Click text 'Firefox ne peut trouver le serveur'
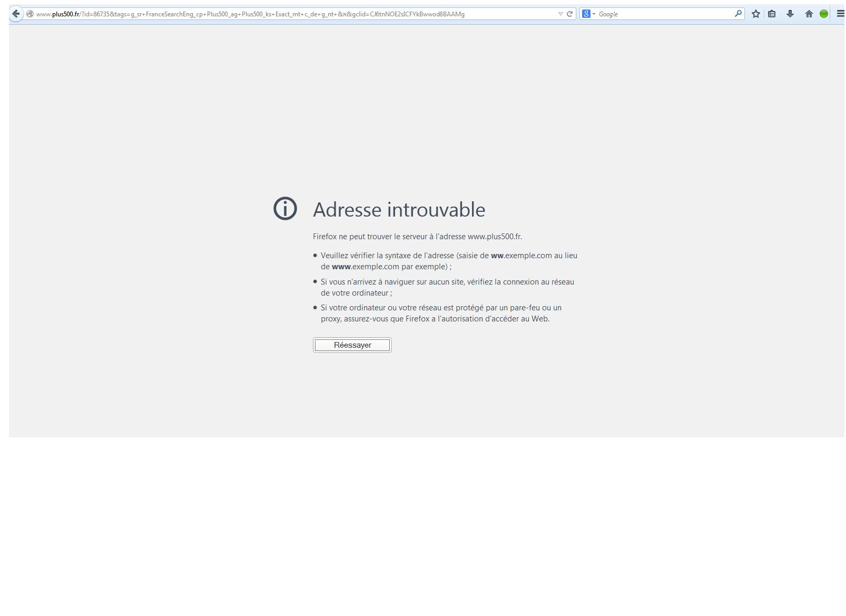The width and height of the screenshot is (846, 616). (x=370, y=237)
